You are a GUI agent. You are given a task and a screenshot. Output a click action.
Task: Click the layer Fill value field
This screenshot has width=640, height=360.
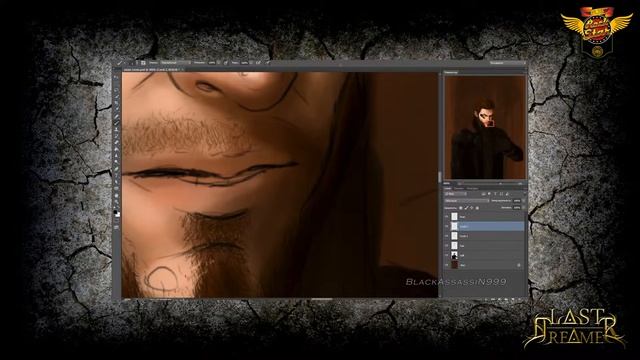coord(517,208)
